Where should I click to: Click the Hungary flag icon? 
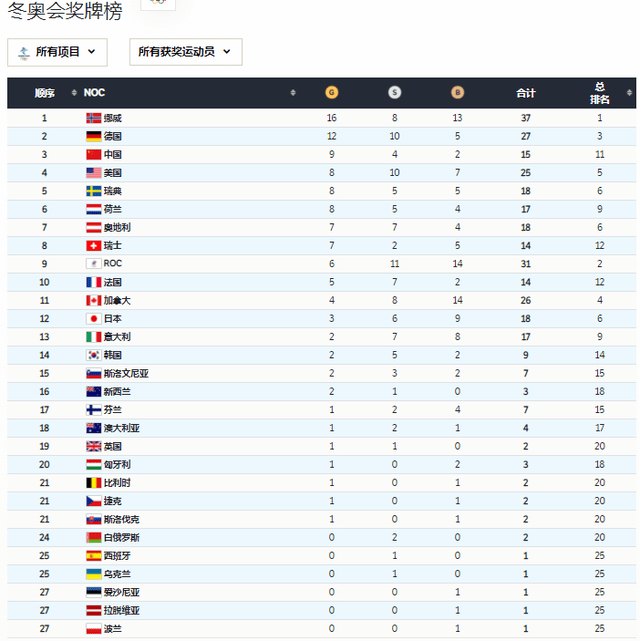(x=94, y=464)
